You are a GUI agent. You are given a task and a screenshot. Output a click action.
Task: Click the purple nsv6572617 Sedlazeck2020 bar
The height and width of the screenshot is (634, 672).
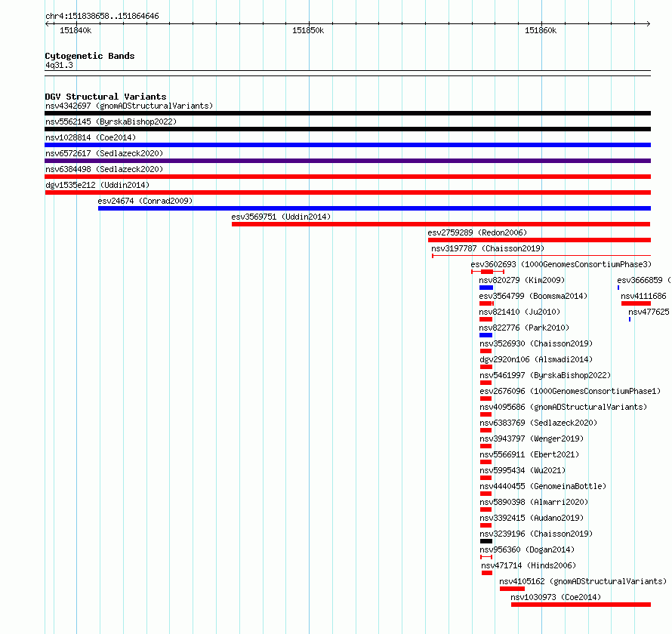point(347,161)
